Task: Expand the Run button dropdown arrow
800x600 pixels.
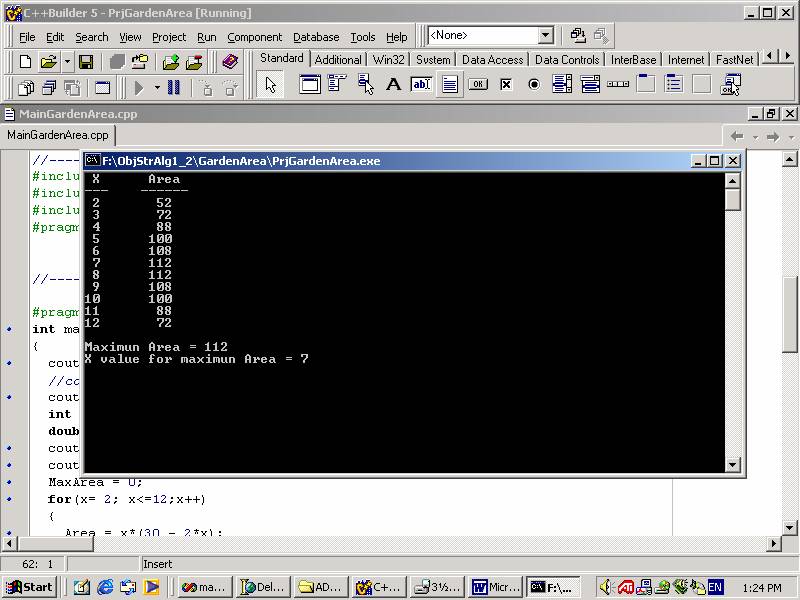Action: point(155,88)
